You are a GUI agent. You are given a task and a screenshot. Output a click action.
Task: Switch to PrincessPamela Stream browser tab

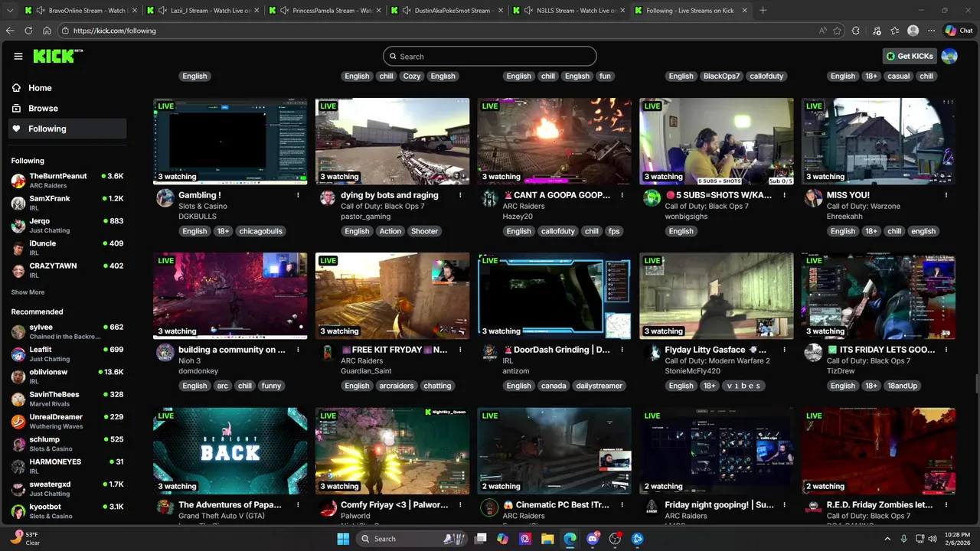coord(325,11)
